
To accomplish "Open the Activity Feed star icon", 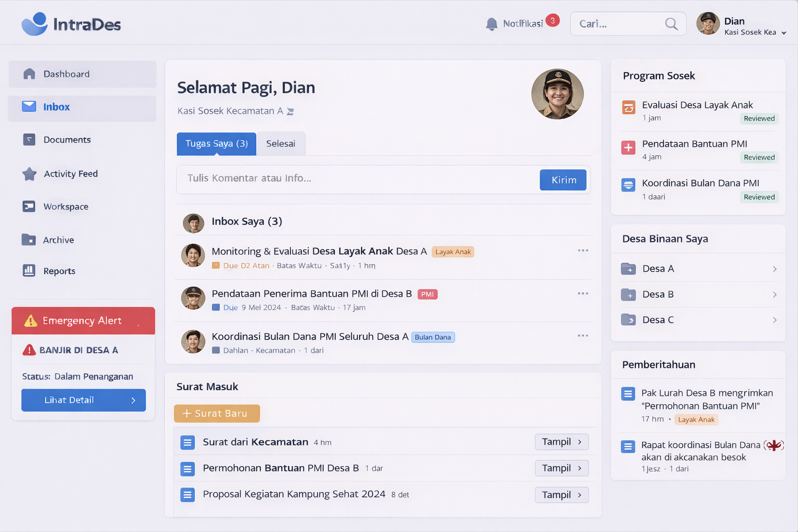I will tap(30, 174).
